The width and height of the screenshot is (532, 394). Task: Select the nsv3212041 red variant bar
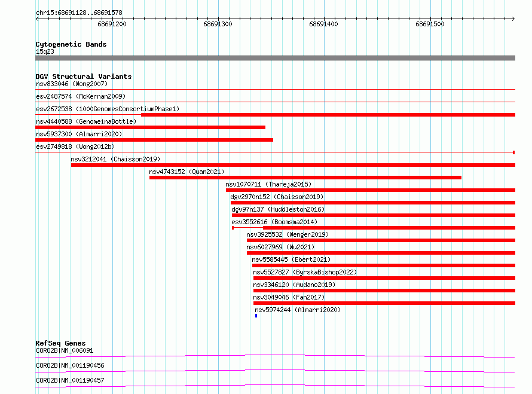[293, 165]
